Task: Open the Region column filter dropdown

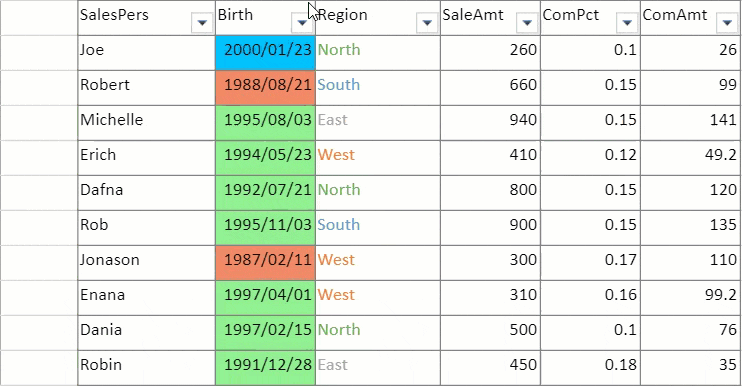Action: coord(427,23)
